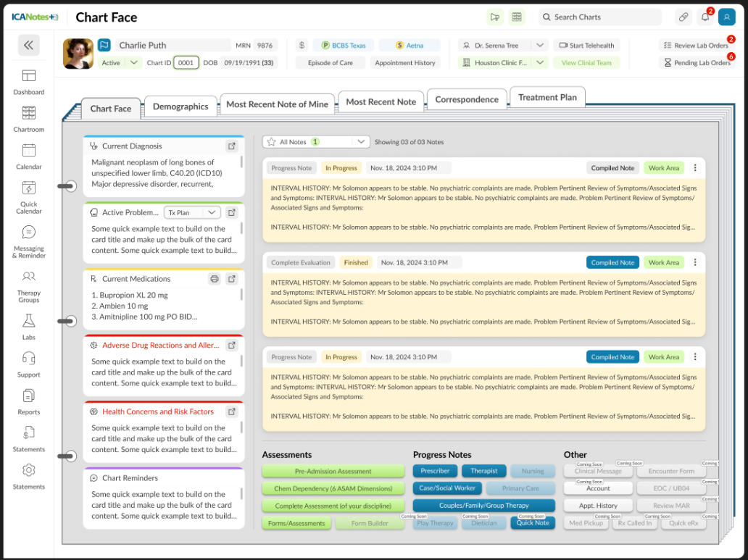The height and width of the screenshot is (560, 748).
Task: Open options menu for Complete Evaluation note
Action: (695, 262)
